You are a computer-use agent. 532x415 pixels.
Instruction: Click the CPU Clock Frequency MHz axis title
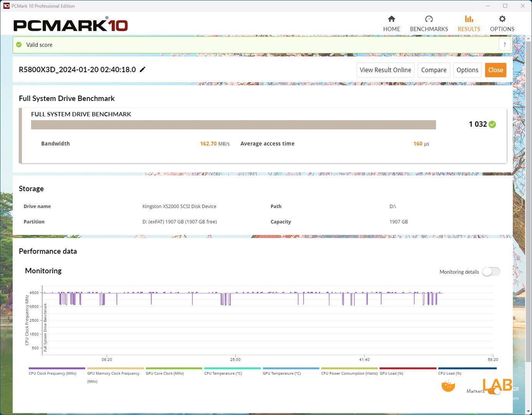tap(27, 320)
